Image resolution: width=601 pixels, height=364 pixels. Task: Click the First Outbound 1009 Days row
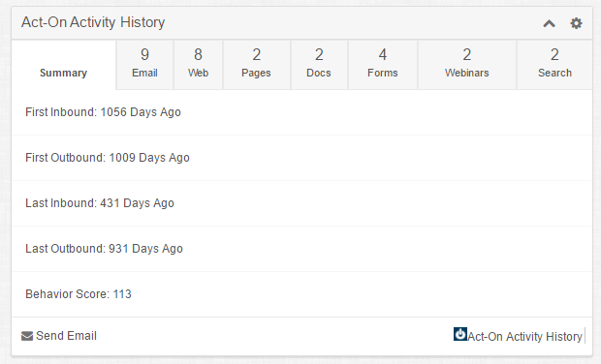click(302, 158)
